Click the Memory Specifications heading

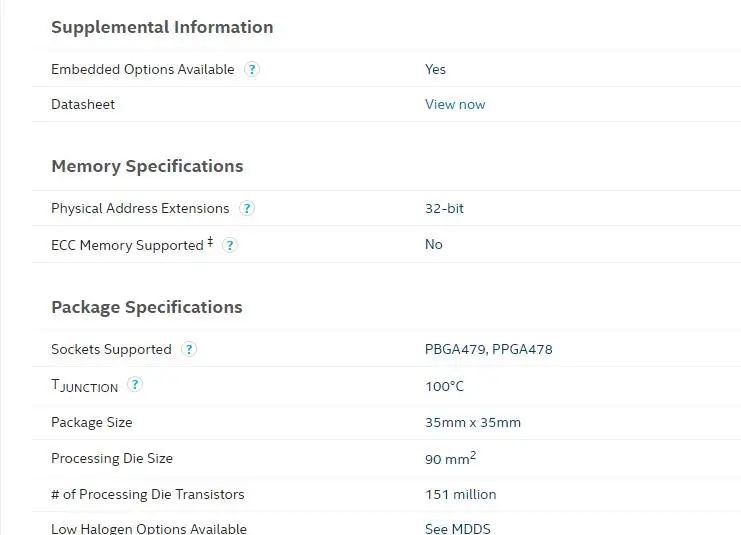click(x=147, y=166)
